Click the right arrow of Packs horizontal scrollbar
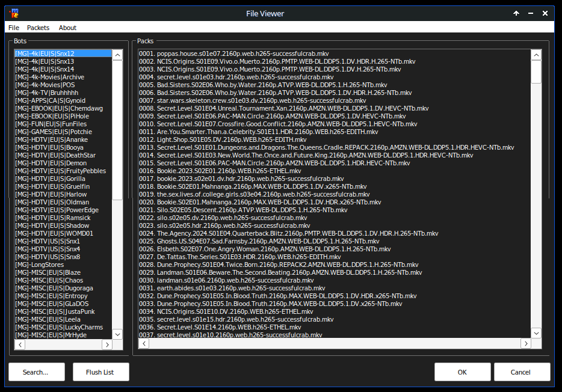Screen dimensions: 562x392 [x=525, y=343]
